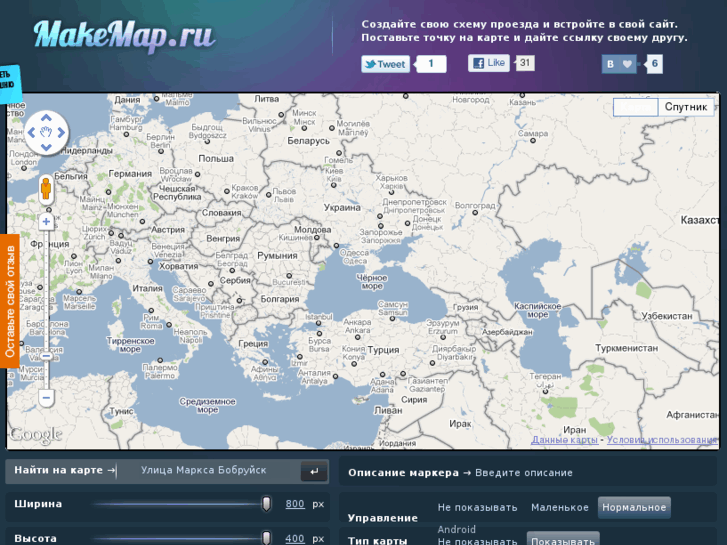Click the Киев city marker on the map
Viewport: 727px width, 545px height.
(333, 185)
